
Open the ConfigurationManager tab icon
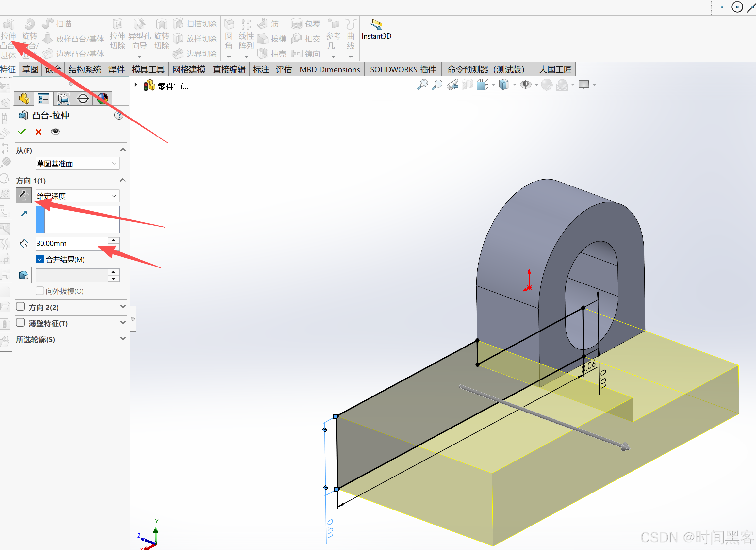click(63, 99)
